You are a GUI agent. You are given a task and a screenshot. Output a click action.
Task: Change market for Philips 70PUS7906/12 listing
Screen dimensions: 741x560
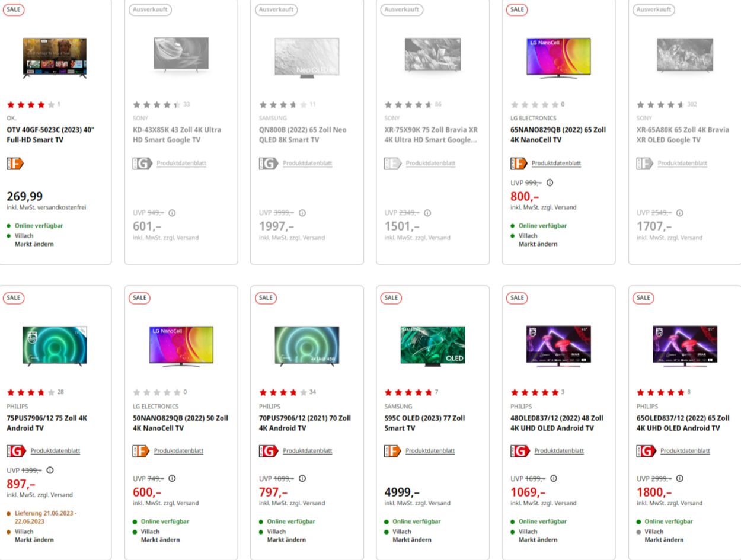pyautogui.click(x=286, y=540)
